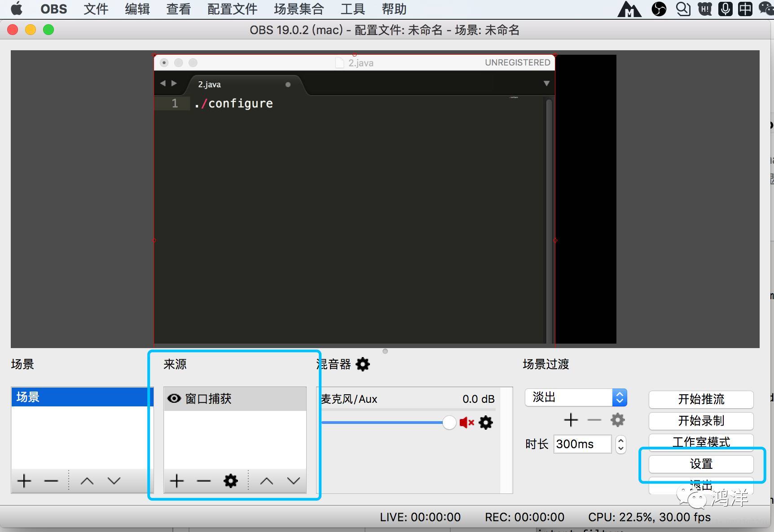Open source properties gear icon
774x532 pixels.
pos(231,481)
